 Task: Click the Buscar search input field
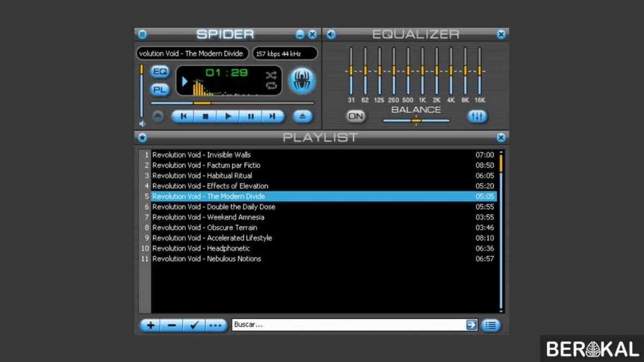(349, 324)
